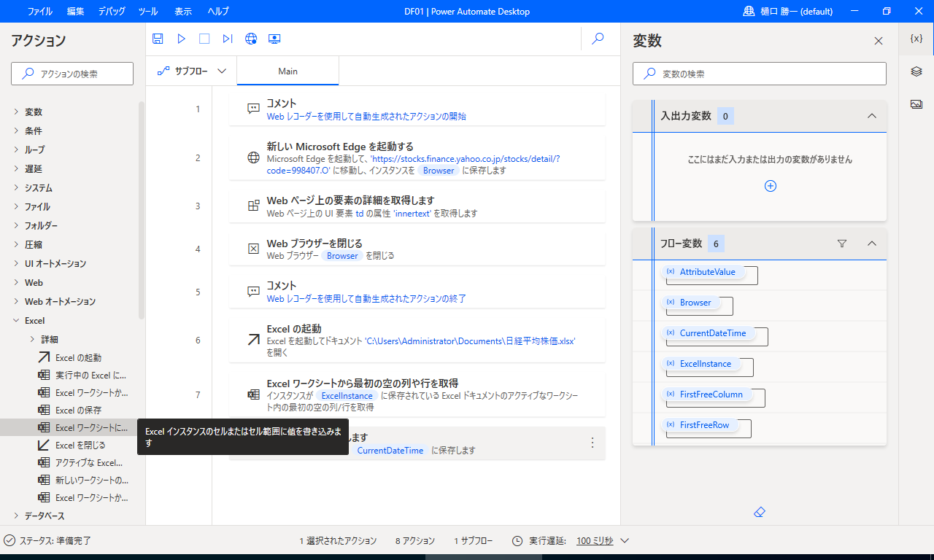Open the ツール menu
Image resolution: width=934 pixels, height=560 pixels.
click(x=147, y=12)
